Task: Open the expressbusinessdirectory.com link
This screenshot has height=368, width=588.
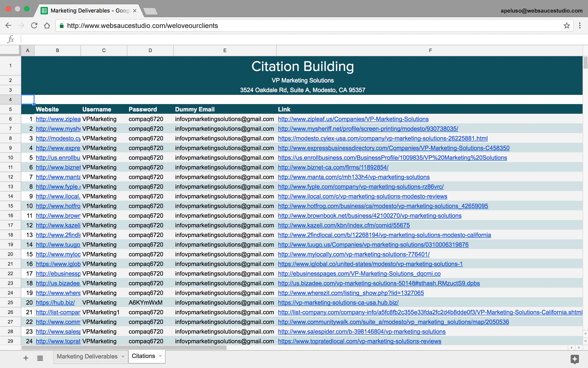Action: [394, 148]
